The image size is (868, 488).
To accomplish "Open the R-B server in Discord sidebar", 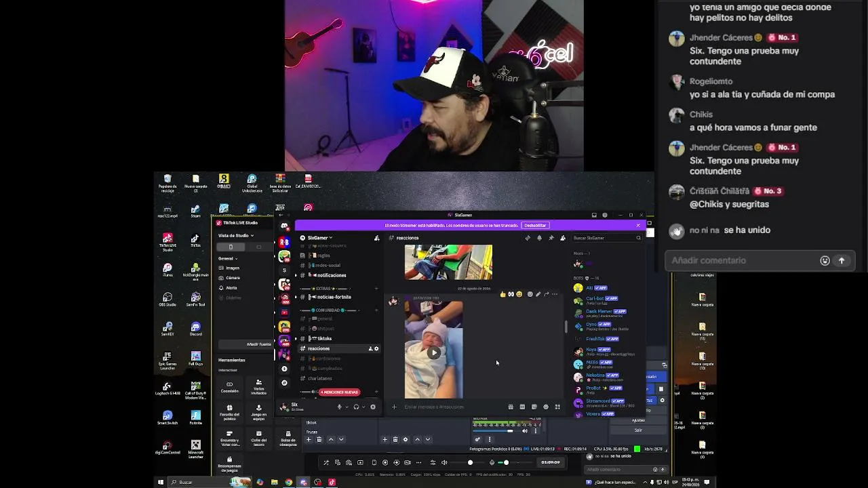I will [x=284, y=242].
